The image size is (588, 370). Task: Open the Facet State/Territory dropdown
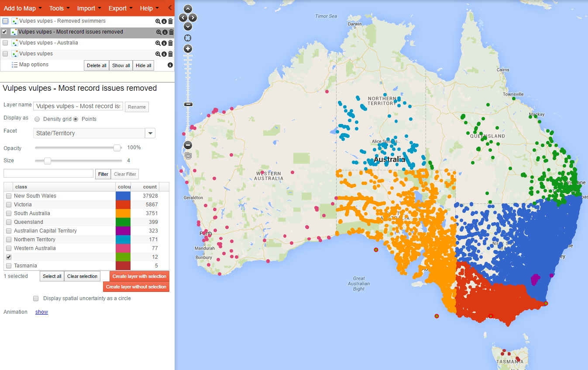[x=150, y=133]
